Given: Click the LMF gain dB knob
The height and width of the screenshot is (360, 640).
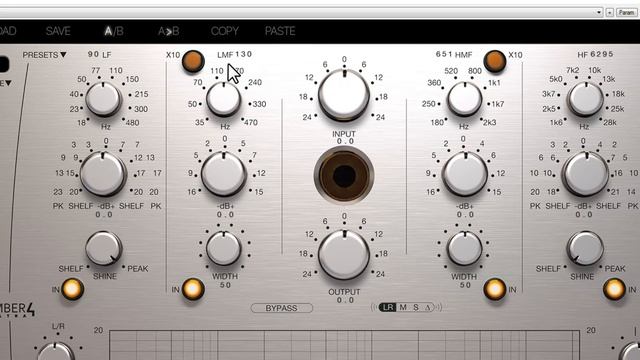Looking at the screenshot, I should pyautogui.click(x=223, y=174).
